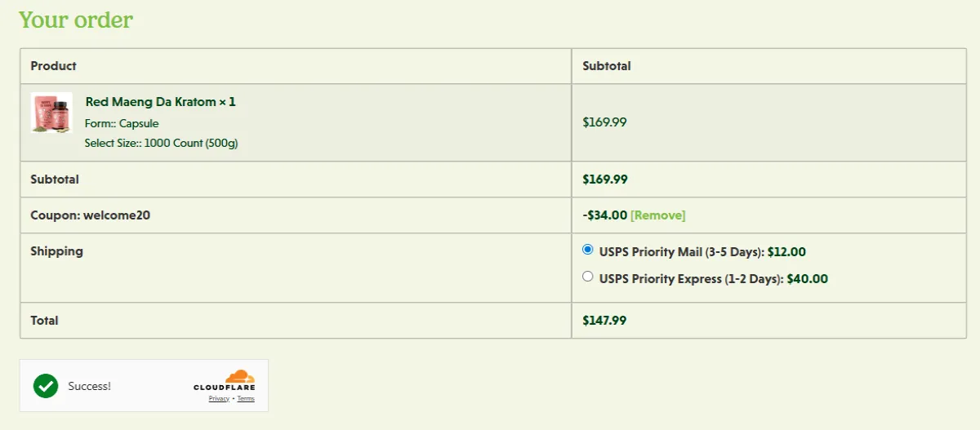This screenshot has width=980, height=430.
Task: Open the Red Maeng Da Kratom product thumbnail
Action: click(x=51, y=113)
